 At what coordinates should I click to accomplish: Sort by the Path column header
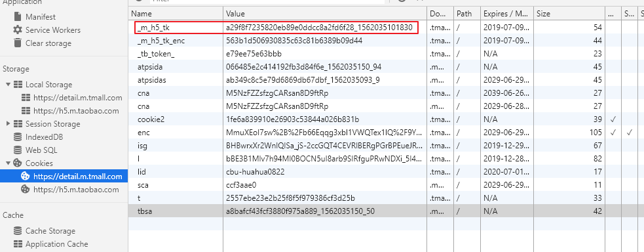coord(467,14)
